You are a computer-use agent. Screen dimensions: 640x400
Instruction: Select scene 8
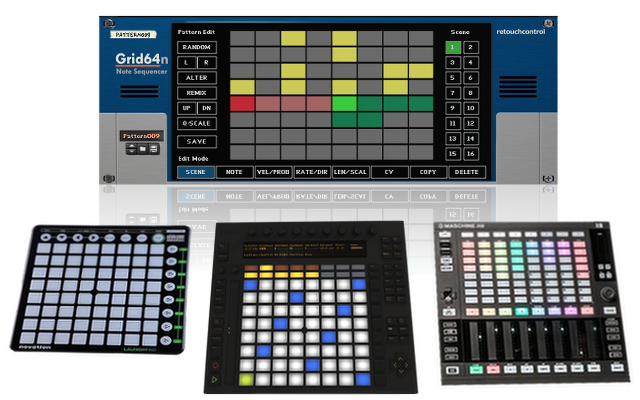pos(471,93)
